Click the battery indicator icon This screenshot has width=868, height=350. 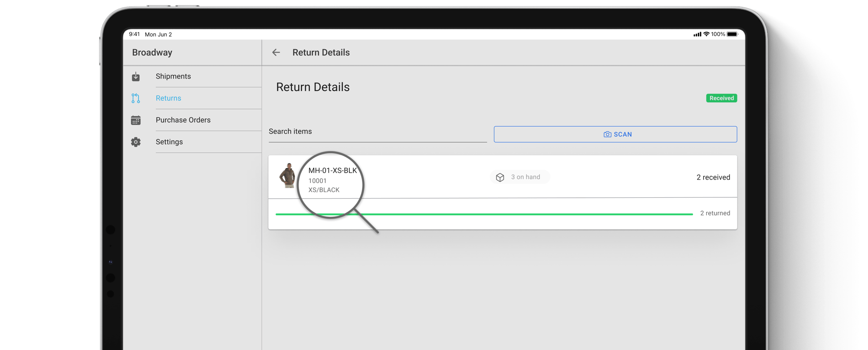733,34
